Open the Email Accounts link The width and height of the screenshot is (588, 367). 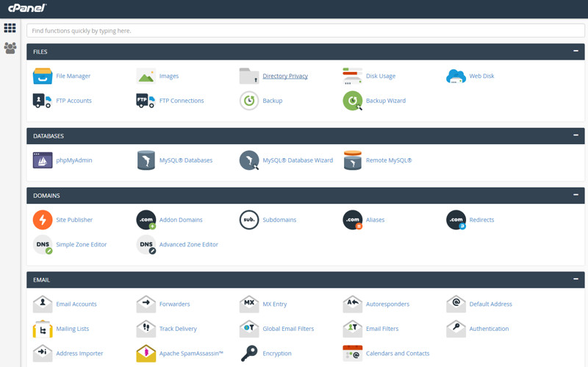(76, 304)
